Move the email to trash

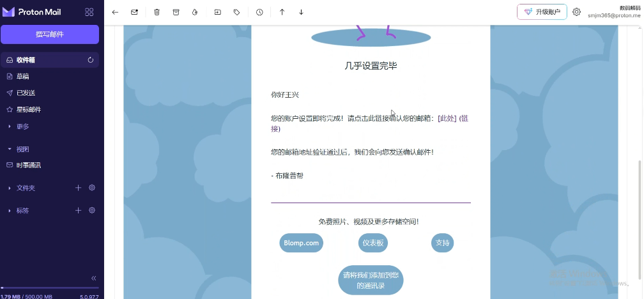coord(157,12)
